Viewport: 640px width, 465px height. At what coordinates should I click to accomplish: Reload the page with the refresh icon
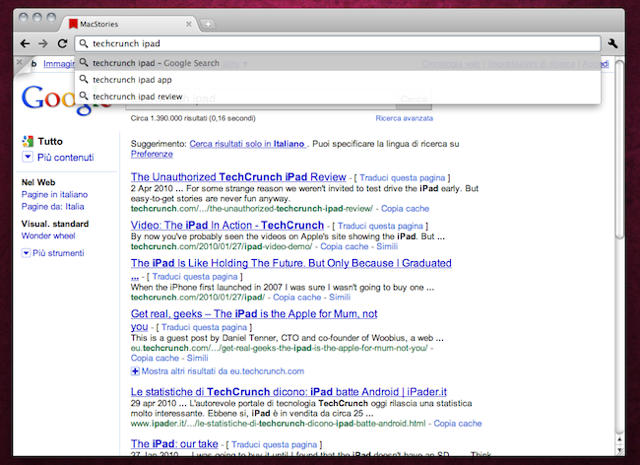[62, 44]
